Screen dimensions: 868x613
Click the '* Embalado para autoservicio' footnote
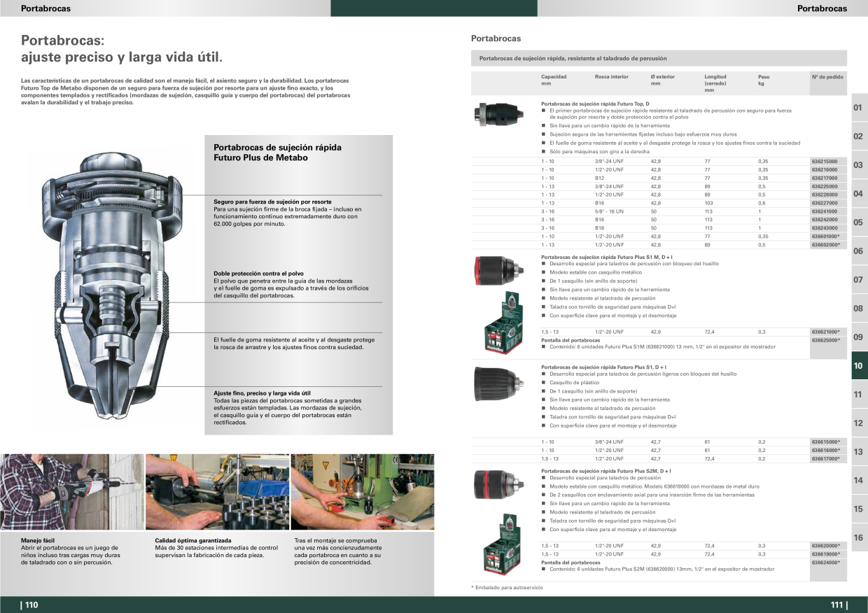[507, 588]
